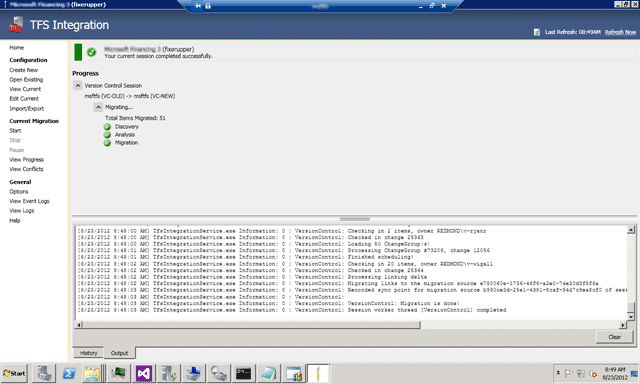Open the blue notepad taskbar icon
This screenshot has width=640, height=384.
[268, 373]
